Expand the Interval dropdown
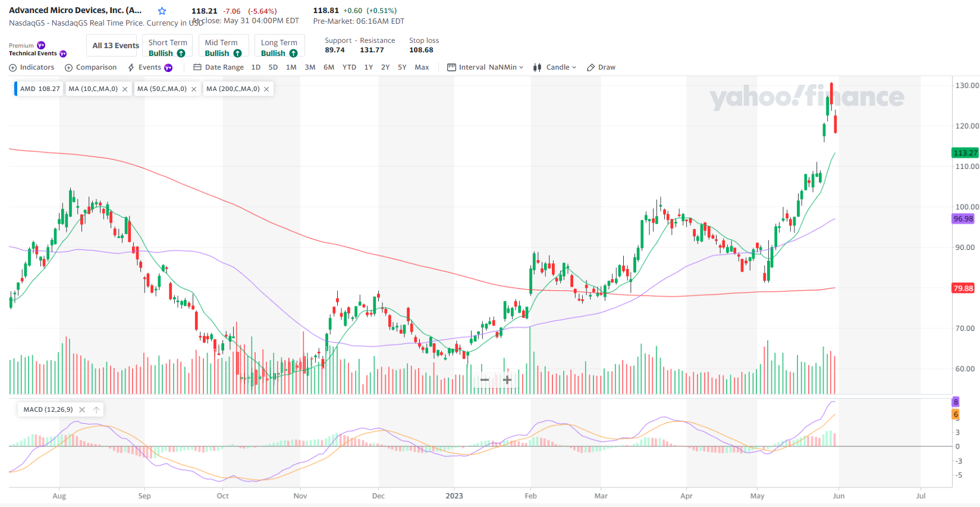980x507 pixels. click(485, 67)
